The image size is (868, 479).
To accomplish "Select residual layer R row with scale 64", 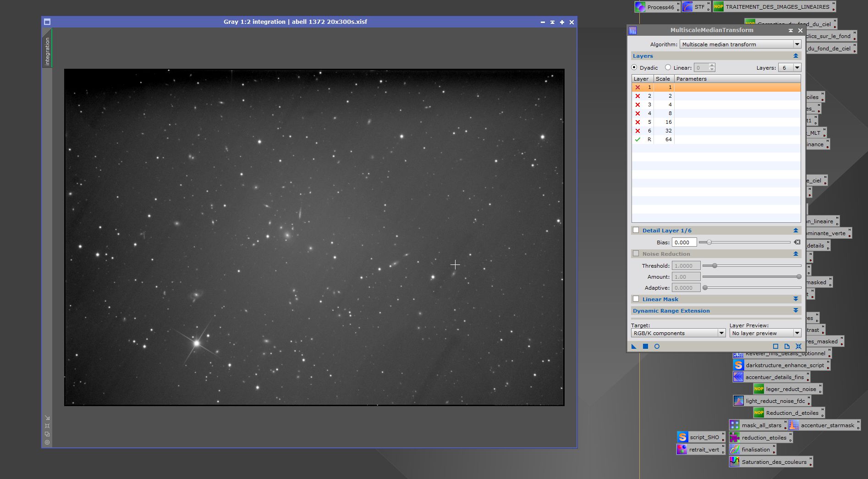I will tap(716, 139).
